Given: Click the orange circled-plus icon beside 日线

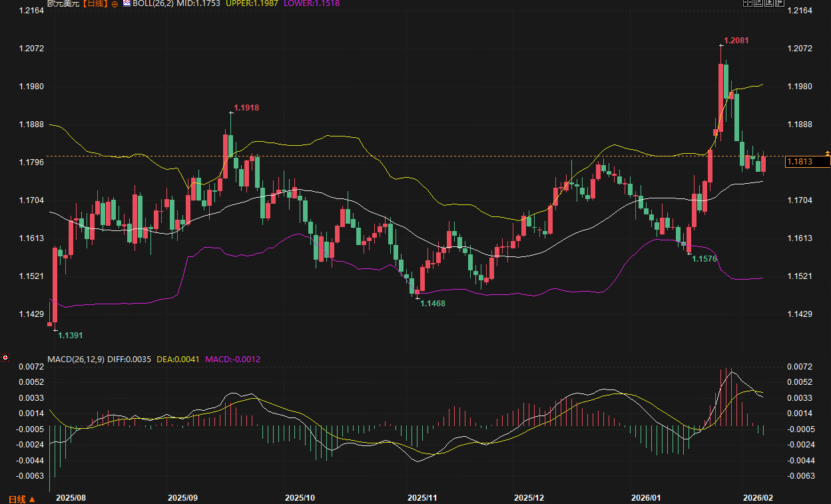Looking at the screenshot, I should coord(115,4).
